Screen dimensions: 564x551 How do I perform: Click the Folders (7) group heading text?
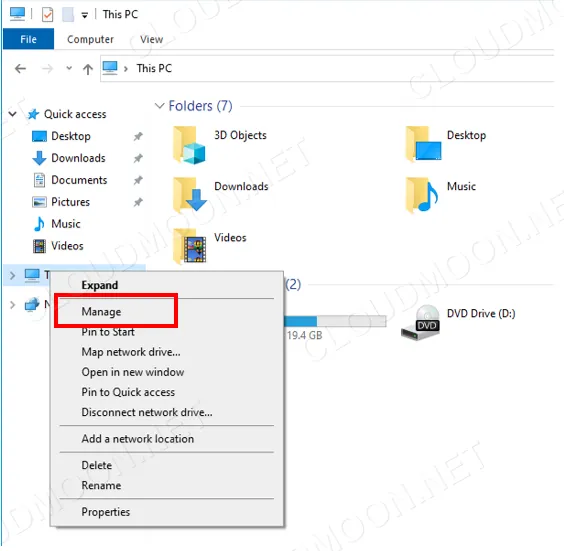(200, 106)
